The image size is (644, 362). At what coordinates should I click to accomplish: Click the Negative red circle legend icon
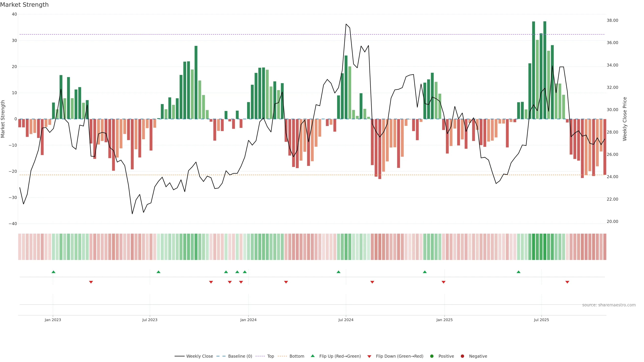pos(462,356)
